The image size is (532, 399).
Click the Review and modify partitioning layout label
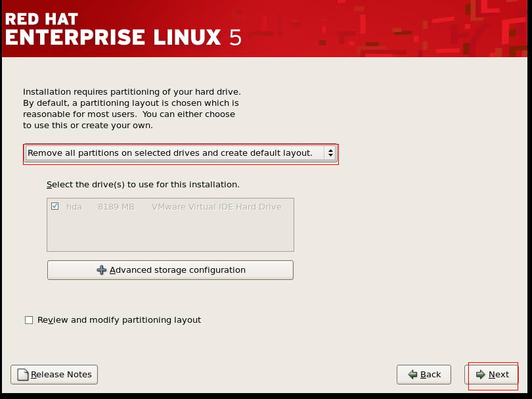[x=119, y=320]
